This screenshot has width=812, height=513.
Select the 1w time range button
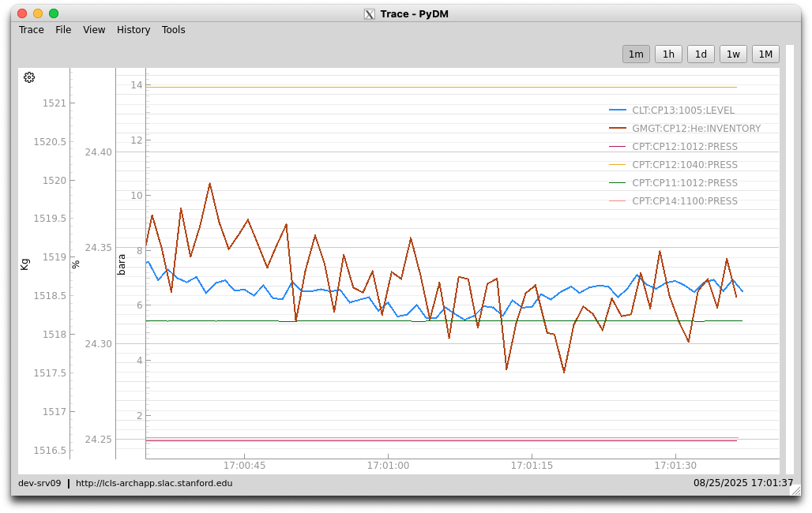click(733, 54)
